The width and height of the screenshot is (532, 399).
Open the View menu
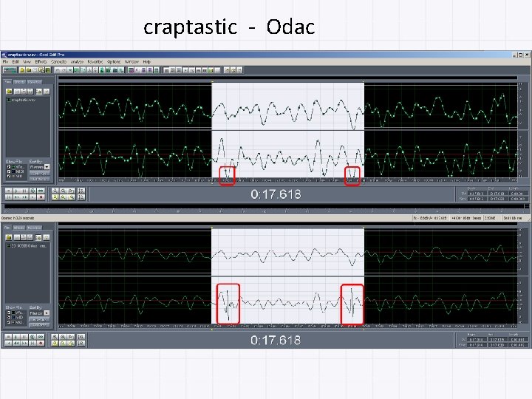tap(27, 62)
